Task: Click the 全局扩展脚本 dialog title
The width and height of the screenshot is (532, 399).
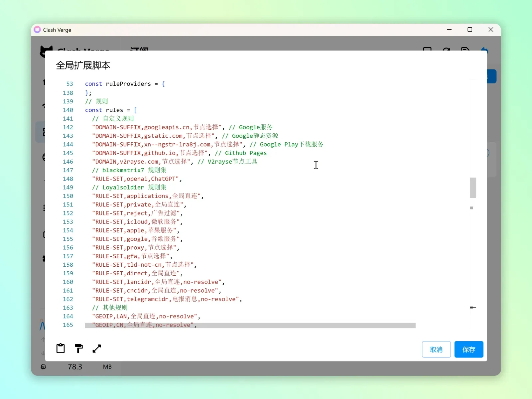Action: pyautogui.click(x=83, y=65)
